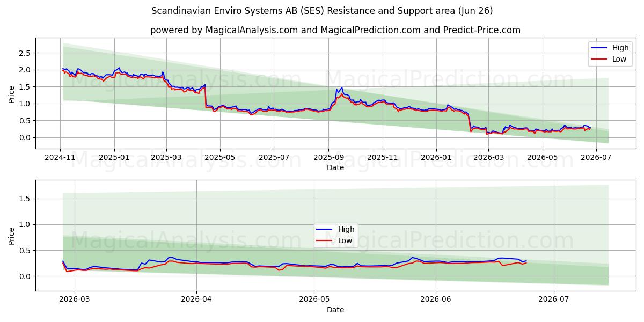Click the '2.5' price tick on top chart

(24, 53)
